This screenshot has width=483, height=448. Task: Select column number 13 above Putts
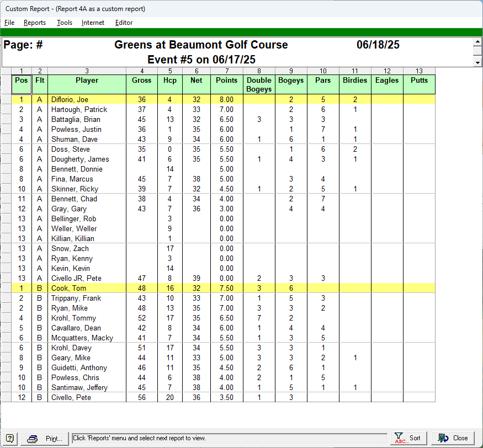point(419,71)
